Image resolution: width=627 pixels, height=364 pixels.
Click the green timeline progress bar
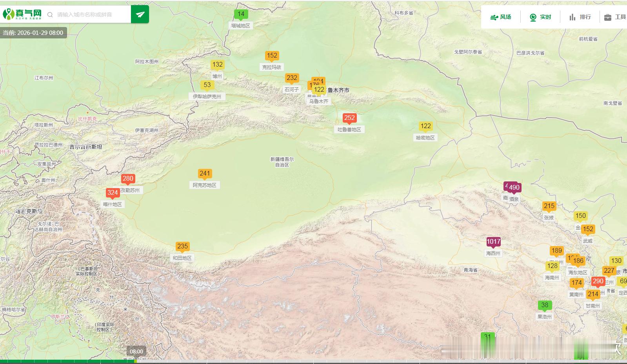point(68,362)
